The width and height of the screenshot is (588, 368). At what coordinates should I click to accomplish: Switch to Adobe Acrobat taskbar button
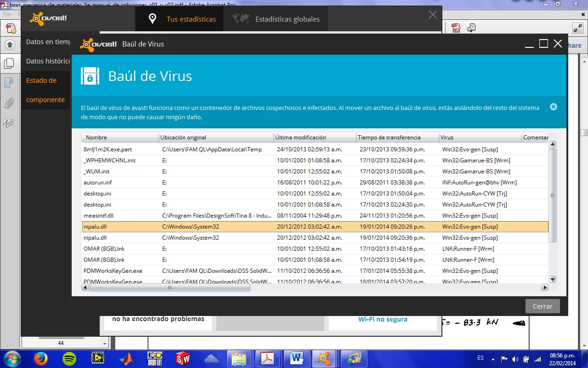coord(267,359)
